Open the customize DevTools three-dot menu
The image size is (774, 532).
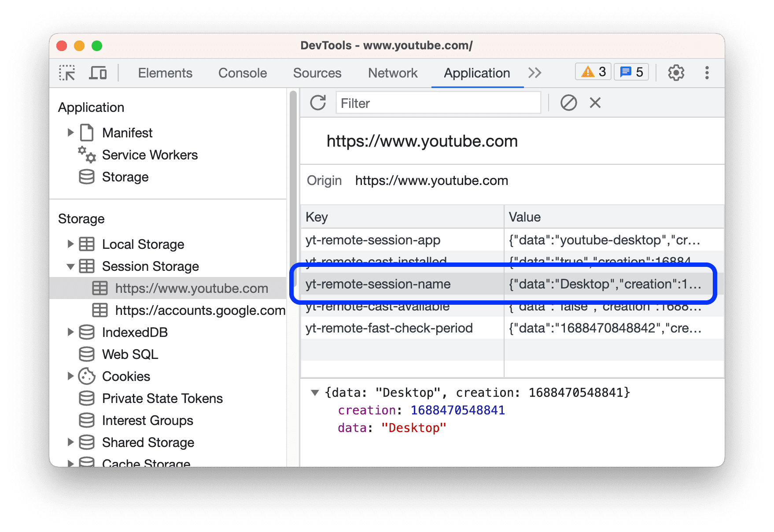coord(707,73)
